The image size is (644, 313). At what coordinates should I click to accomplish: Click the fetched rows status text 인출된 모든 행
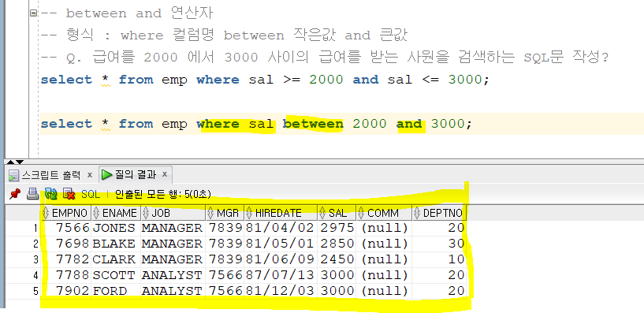coord(163,194)
